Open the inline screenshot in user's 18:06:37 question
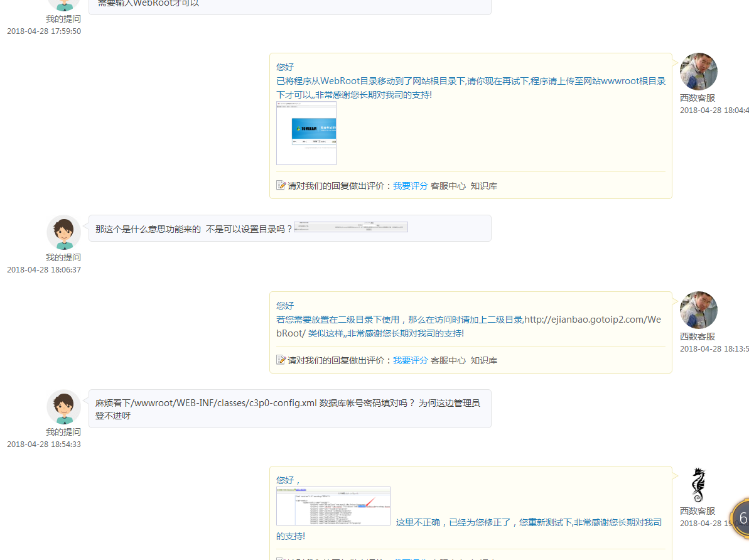Screen dimensions: 749x560 click(x=351, y=227)
